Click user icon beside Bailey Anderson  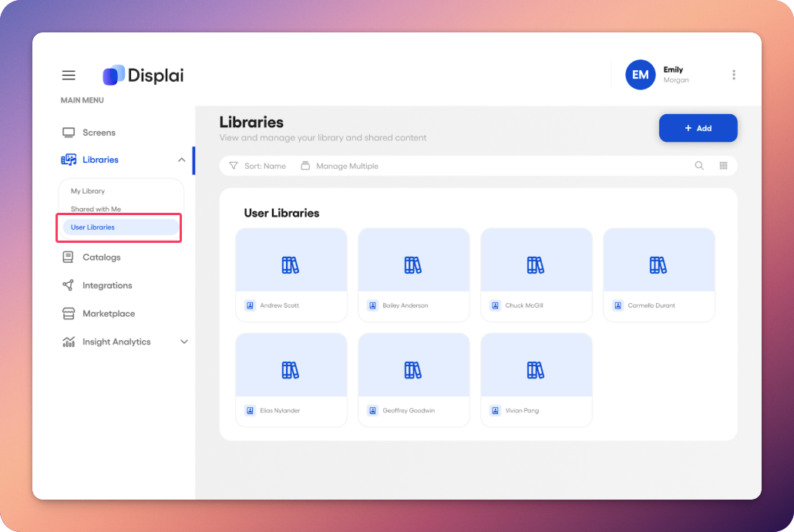click(x=372, y=305)
